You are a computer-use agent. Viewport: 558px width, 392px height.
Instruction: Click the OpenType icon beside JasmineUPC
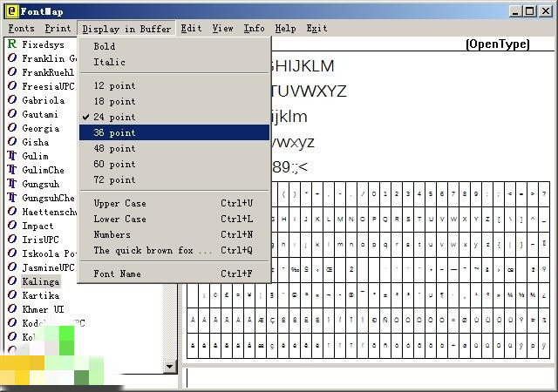click(x=12, y=267)
